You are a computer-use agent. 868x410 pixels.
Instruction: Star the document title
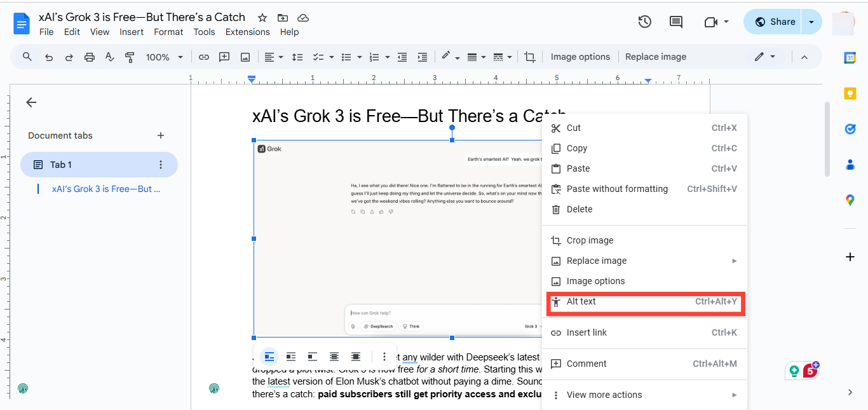click(262, 18)
